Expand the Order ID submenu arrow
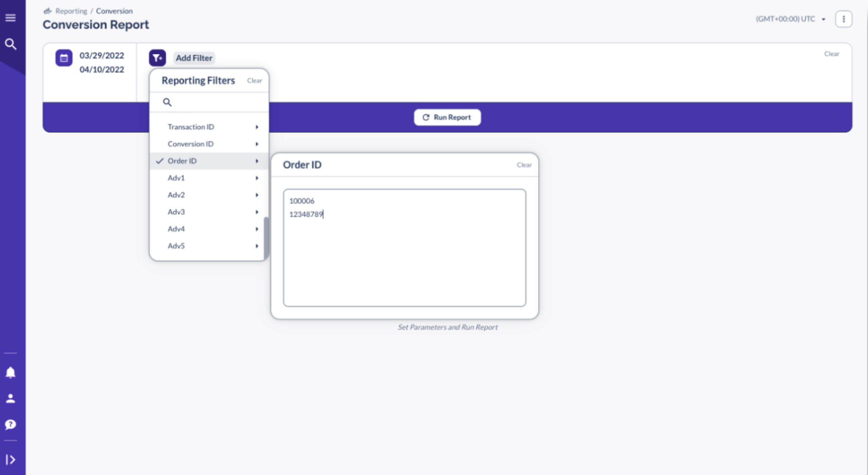Viewport: 868px width, 475px height. coord(257,161)
